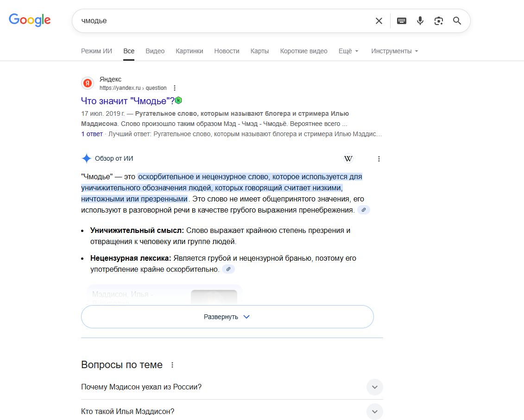Switch to 'Видео' tab
Screen dimensions: 524x420
(x=155, y=51)
